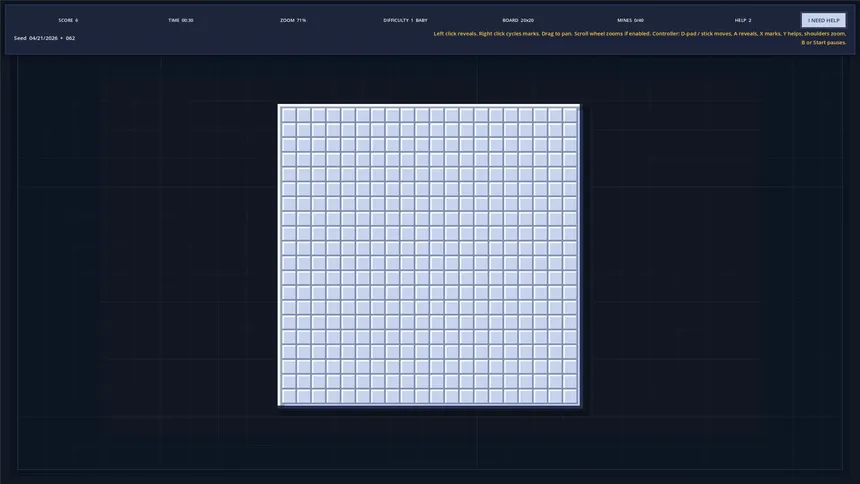Reveal the cell in row 10, column 20
860x484 pixels.
pyautogui.click(x=570, y=248)
